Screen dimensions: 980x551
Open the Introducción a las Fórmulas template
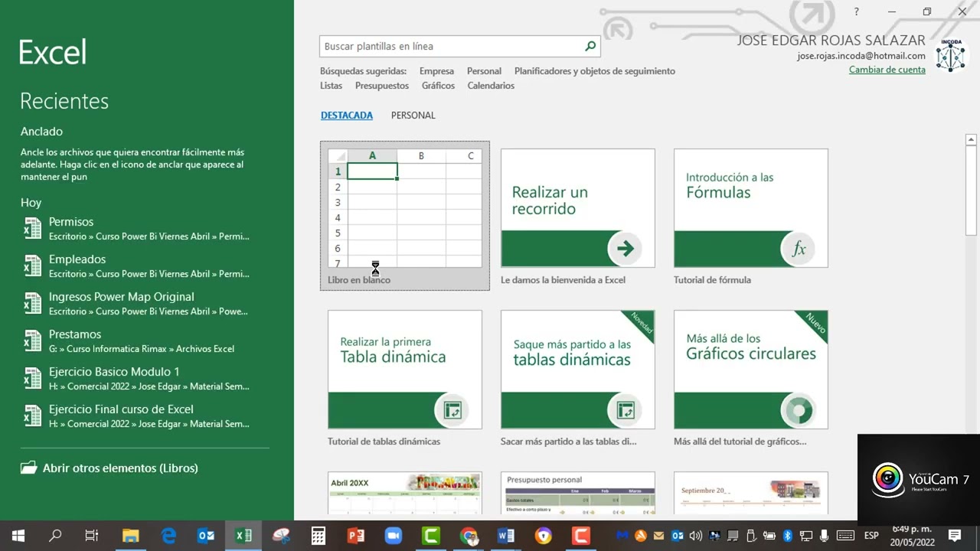pyautogui.click(x=751, y=208)
